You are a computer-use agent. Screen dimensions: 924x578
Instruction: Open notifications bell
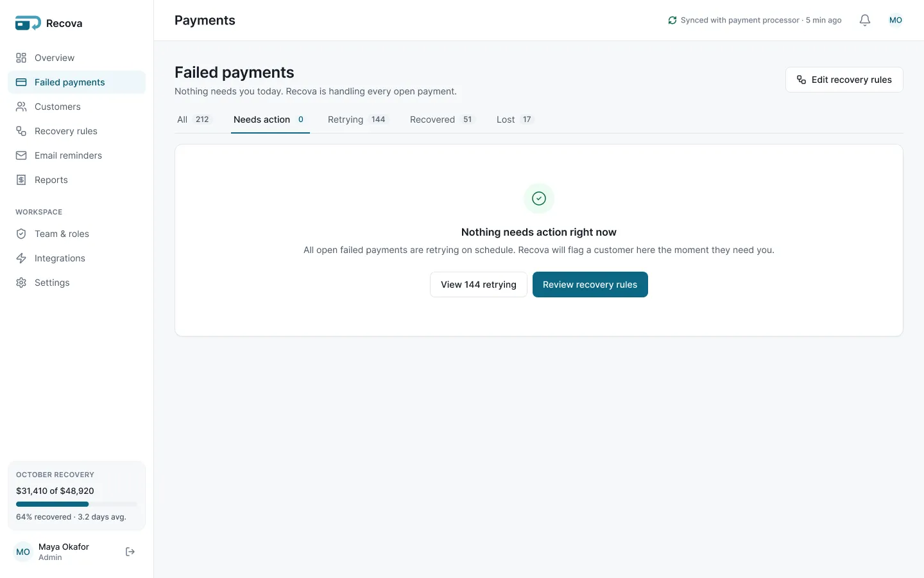[x=865, y=21]
